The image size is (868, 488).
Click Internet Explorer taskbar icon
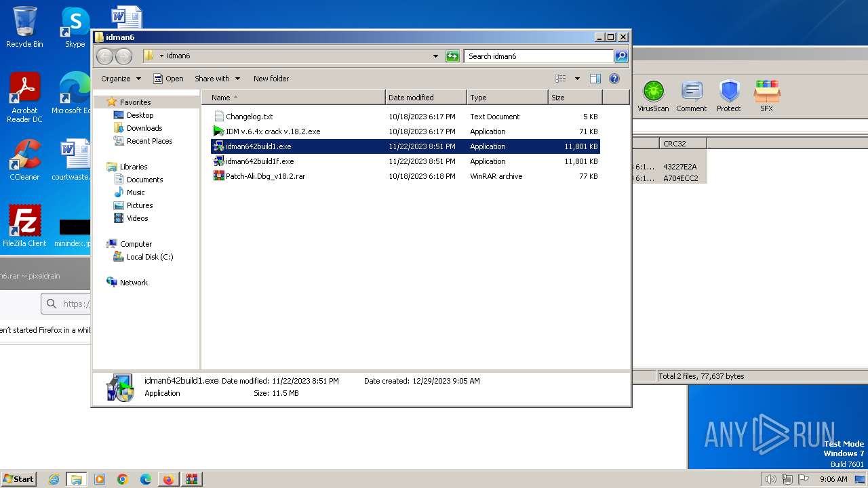click(54, 479)
